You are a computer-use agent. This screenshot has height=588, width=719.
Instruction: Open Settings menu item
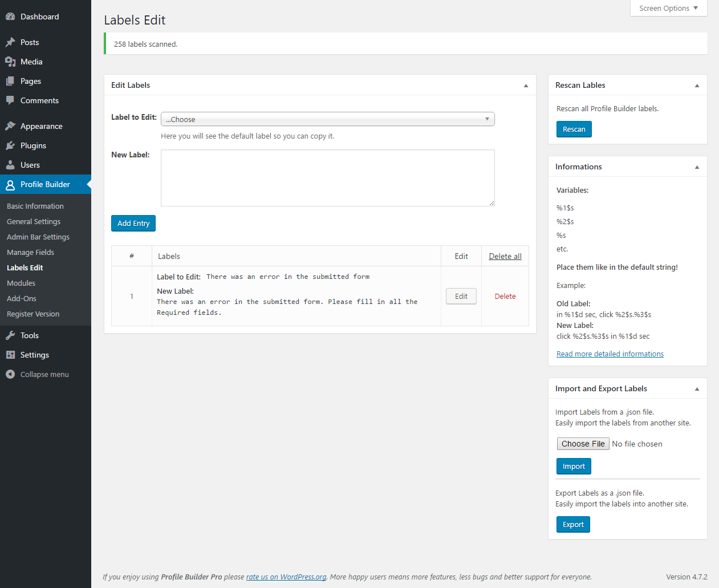tap(46, 355)
